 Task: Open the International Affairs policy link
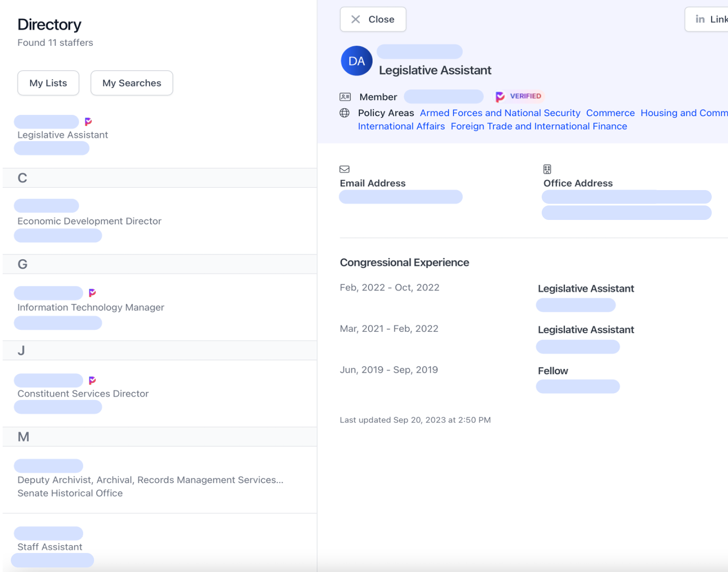coord(401,126)
